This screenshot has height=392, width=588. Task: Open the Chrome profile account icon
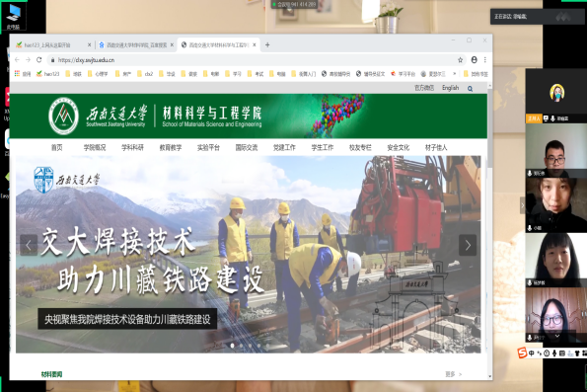[x=474, y=59]
